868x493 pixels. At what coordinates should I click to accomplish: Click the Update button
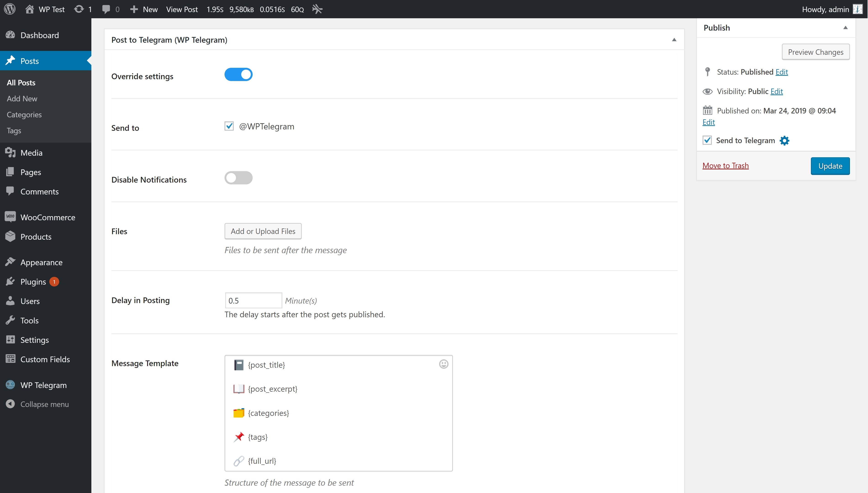pos(830,166)
